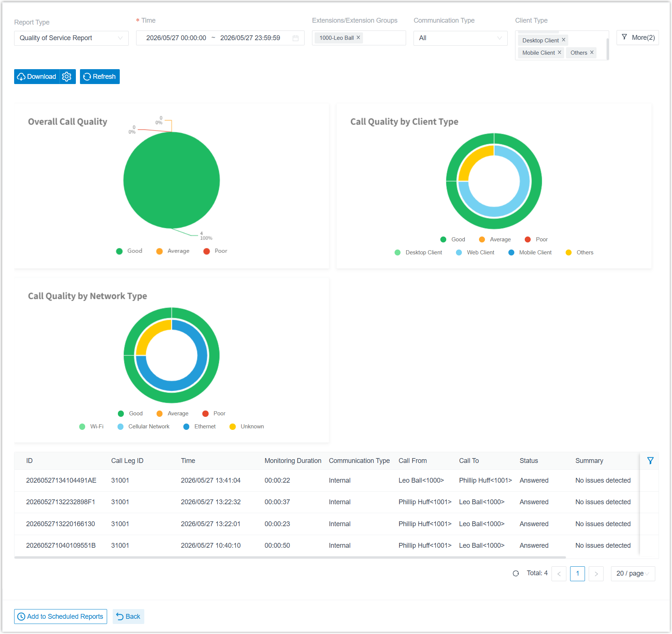Click Phillip Huff<1001> in the 13:41:04 row

485,480
